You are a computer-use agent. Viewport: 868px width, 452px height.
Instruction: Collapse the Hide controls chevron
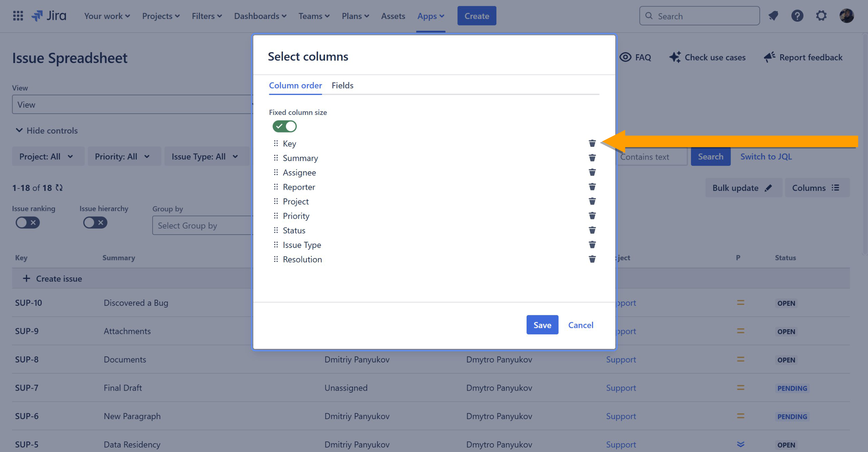(x=19, y=131)
